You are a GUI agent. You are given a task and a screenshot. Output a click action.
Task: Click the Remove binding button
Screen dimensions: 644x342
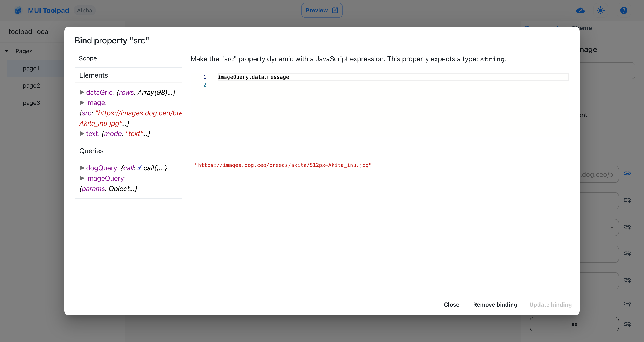click(x=495, y=305)
